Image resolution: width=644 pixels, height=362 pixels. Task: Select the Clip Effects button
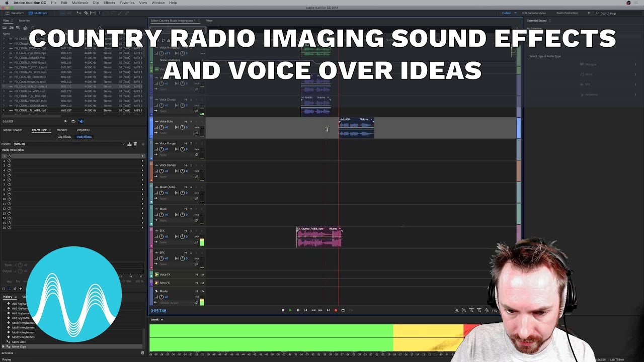(64, 137)
